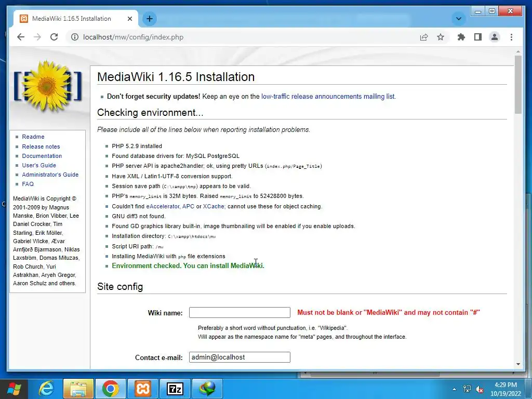Image resolution: width=532 pixels, height=399 pixels.
Task: Click the address bar URL
Action: (133, 37)
